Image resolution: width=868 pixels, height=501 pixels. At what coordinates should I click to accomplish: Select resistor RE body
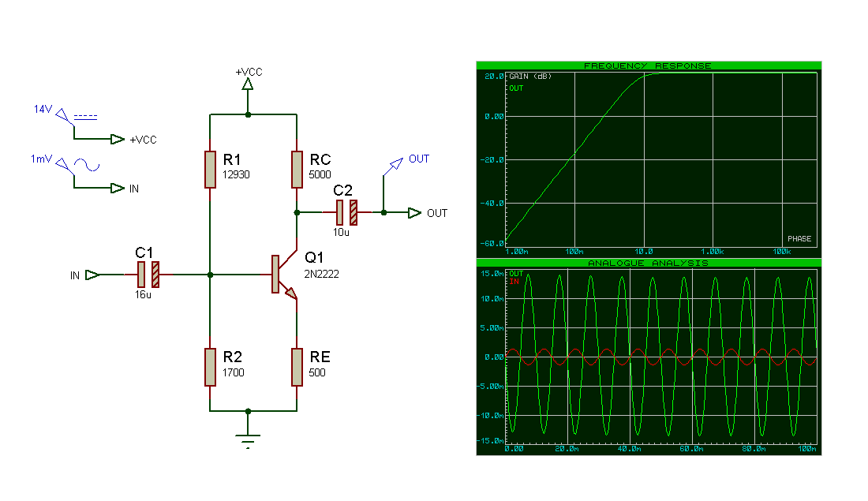pos(297,367)
